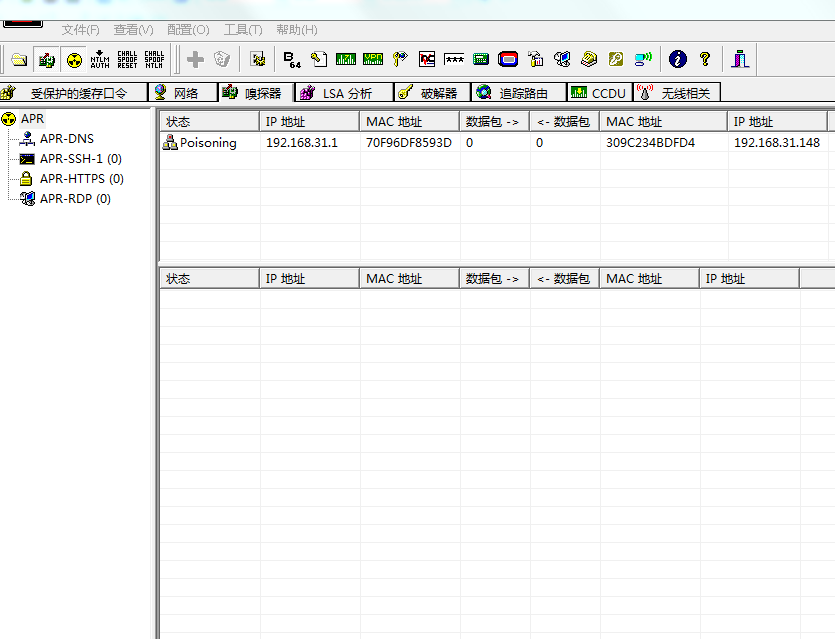Image resolution: width=835 pixels, height=639 pixels.
Task: Click the remote desktop computers icon
Action: 562,59
